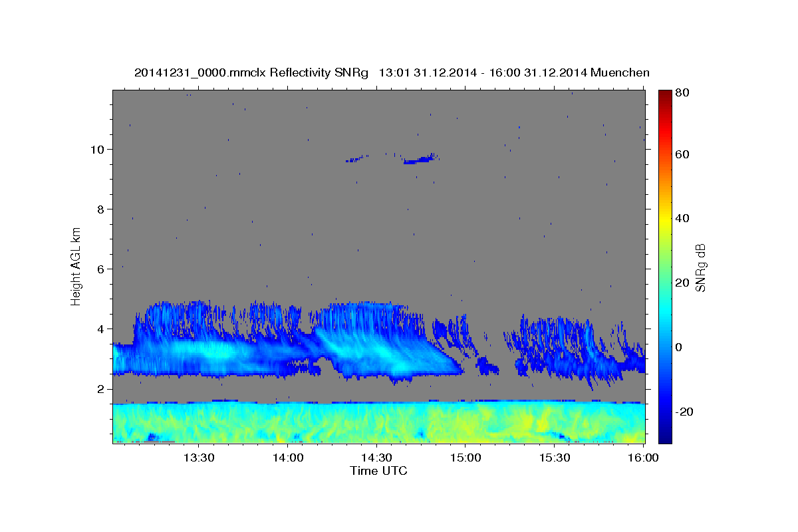Click the 'SNRg dB' colorbar label
The width and height of the screenshot is (798, 532).
(x=700, y=267)
